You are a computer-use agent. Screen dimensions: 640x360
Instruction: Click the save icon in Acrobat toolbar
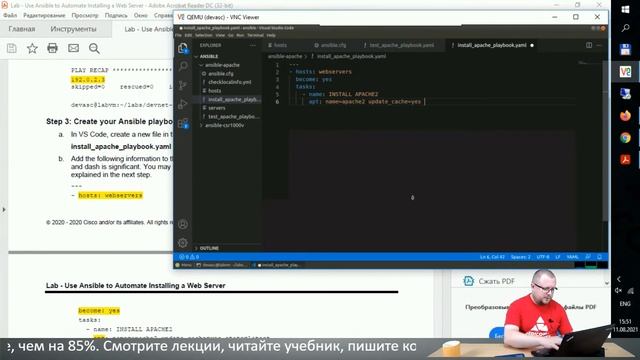[12, 48]
